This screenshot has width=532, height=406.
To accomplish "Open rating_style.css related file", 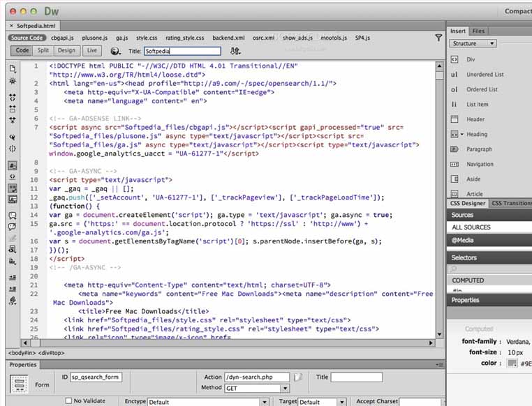I will pyautogui.click(x=185, y=38).
